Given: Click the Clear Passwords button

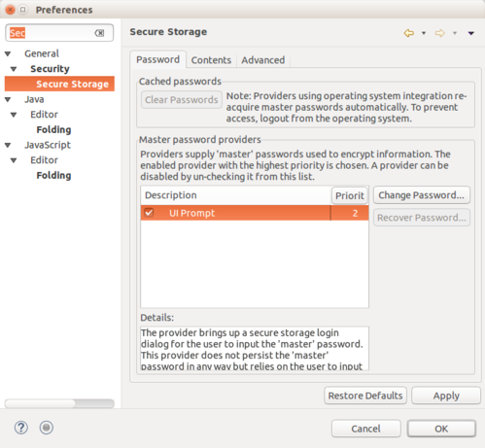Looking at the screenshot, I should point(182,100).
